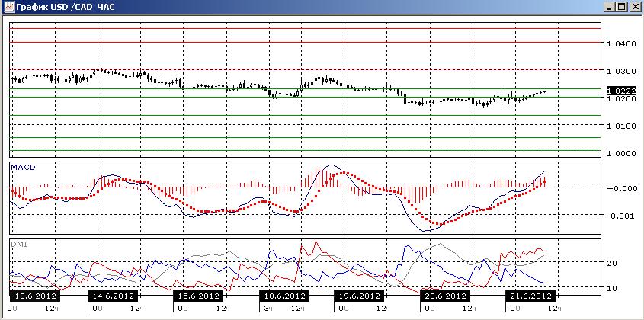Minimize the USD/CAD chart window
644x320 pixels.
click(610, 7)
